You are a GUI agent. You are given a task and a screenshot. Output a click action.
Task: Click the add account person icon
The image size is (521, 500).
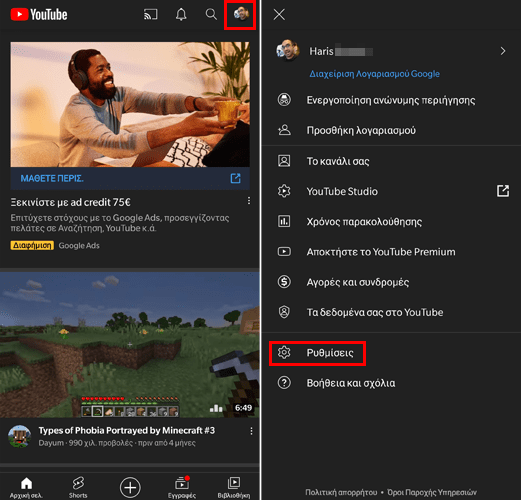click(284, 130)
